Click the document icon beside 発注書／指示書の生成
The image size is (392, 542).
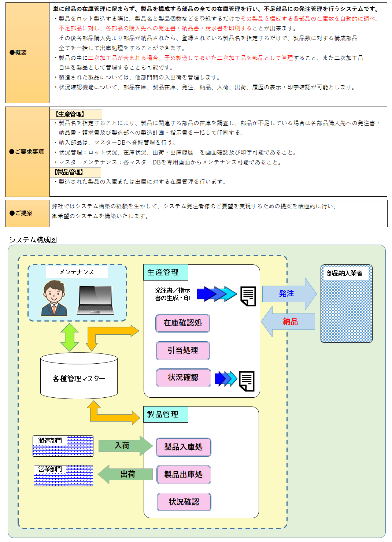[x=248, y=296]
